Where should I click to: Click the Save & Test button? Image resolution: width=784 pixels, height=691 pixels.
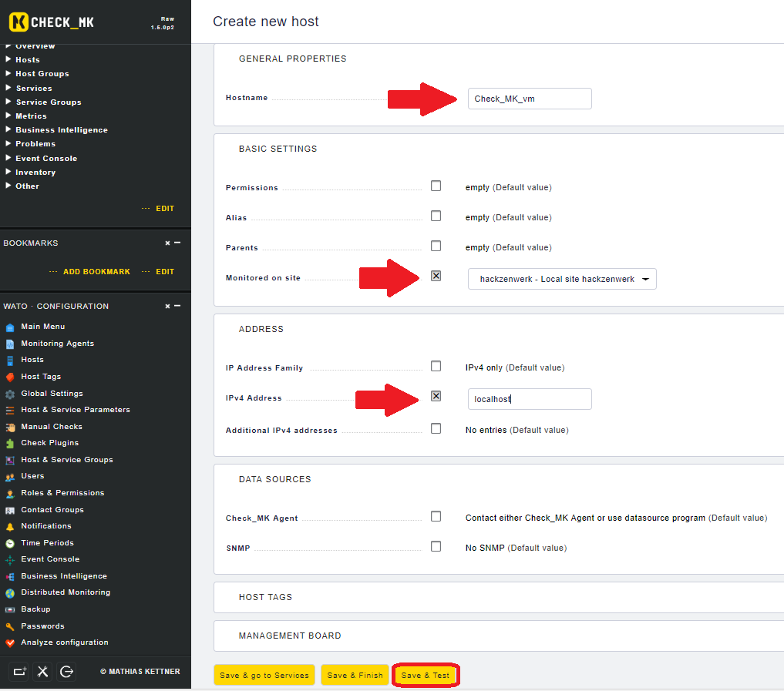[x=426, y=675]
